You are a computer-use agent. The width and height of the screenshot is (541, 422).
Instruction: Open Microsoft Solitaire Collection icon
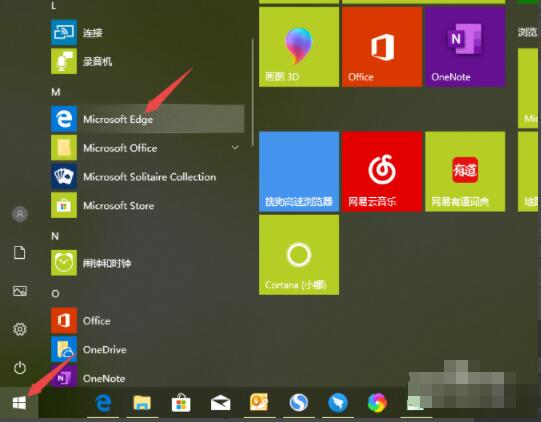point(64,176)
